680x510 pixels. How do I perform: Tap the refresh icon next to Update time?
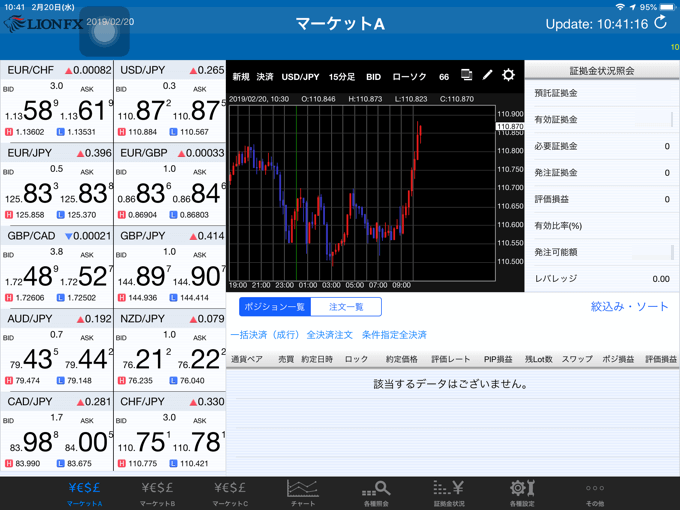pos(660,22)
